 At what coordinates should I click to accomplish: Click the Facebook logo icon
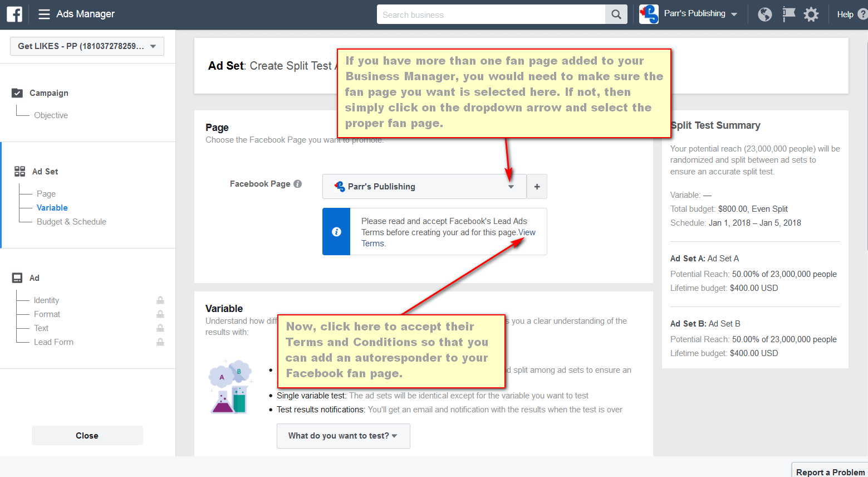[14, 14]
